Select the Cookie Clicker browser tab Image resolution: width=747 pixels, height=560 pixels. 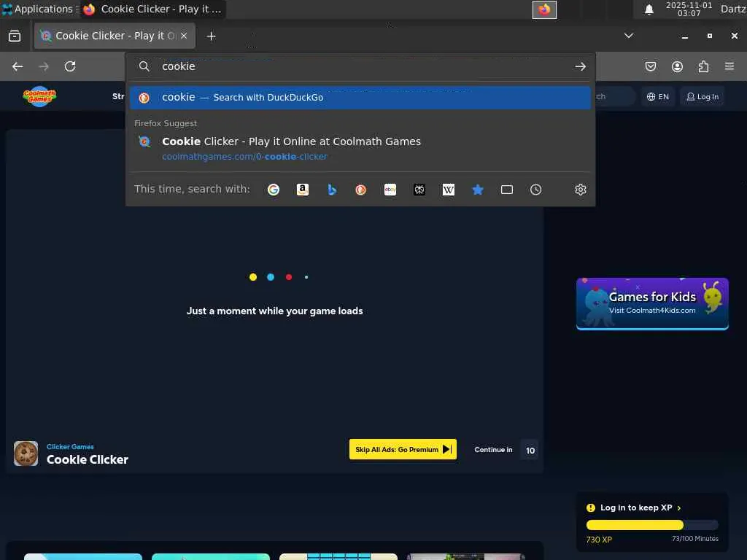[x=115, y=36]
